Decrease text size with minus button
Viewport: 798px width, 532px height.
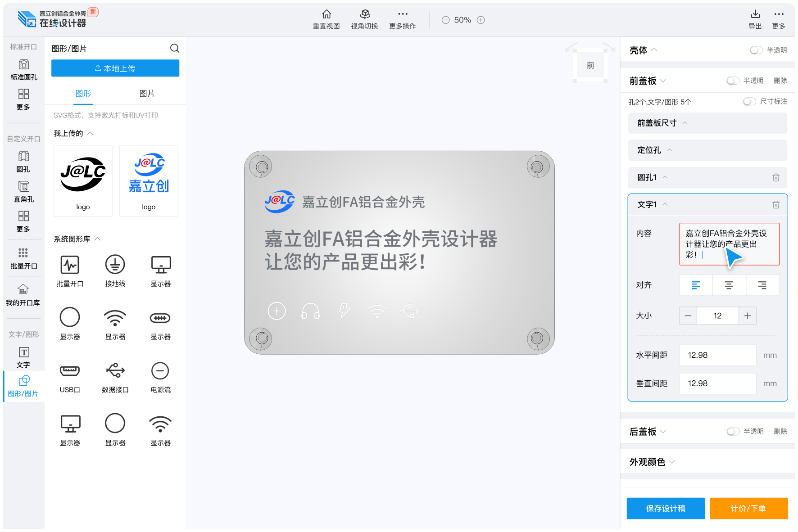click(688, 316)
